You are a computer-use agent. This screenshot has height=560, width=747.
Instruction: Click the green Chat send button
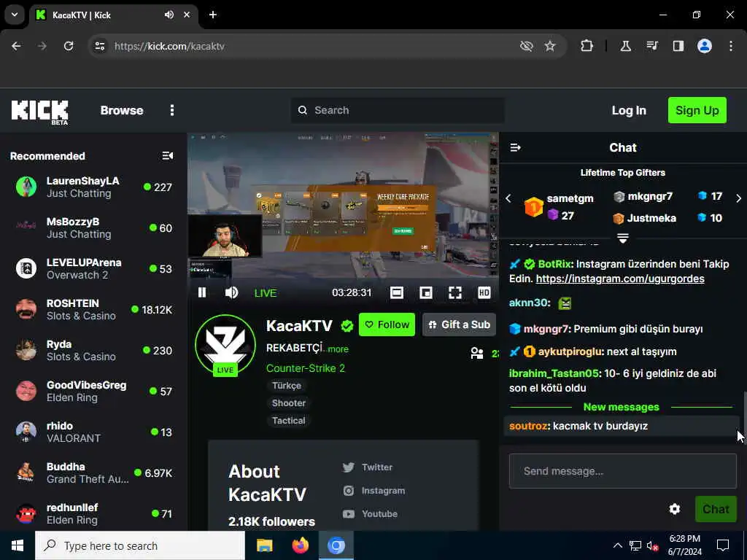pyautogui.click(x=716, y=509)
